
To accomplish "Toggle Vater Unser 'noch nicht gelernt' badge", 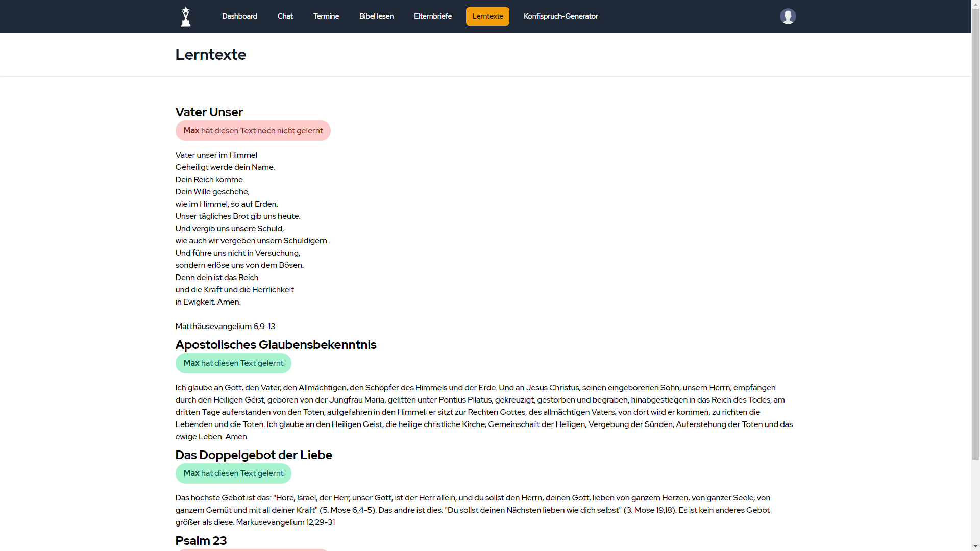I will [253, 131].
